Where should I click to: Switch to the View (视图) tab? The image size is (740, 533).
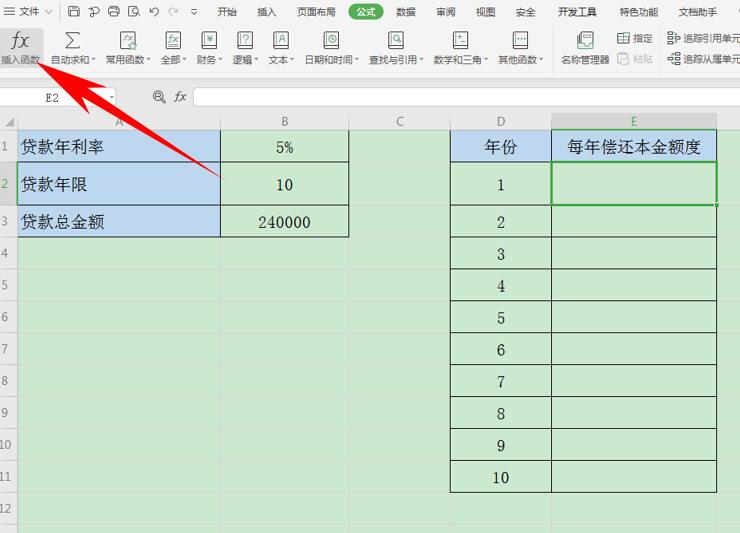click(485, 12)
